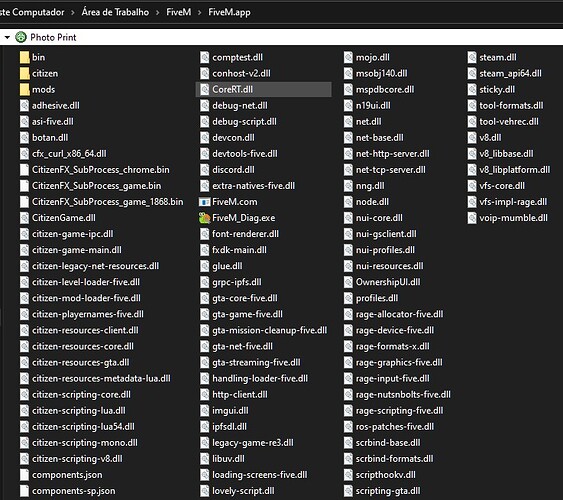Viewport: 563px width, 500px height.
Task: Select file legacy-game-re3.dll
Action: (x=252, y=443)
